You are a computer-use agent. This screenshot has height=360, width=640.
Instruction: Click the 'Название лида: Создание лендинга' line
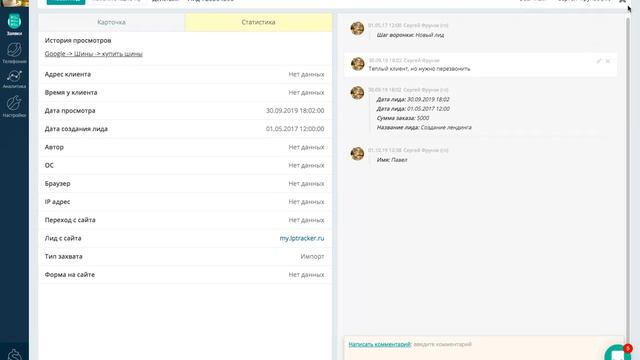(x=424, y=127)
